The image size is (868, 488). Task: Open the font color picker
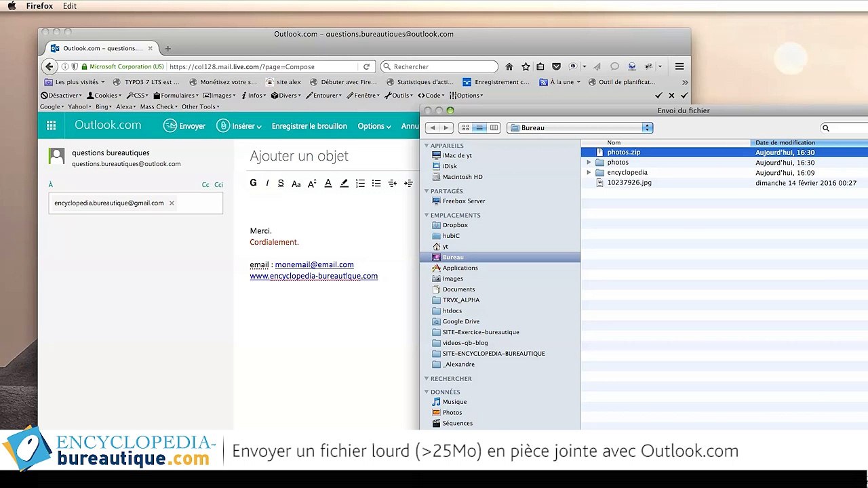[328, 183]
